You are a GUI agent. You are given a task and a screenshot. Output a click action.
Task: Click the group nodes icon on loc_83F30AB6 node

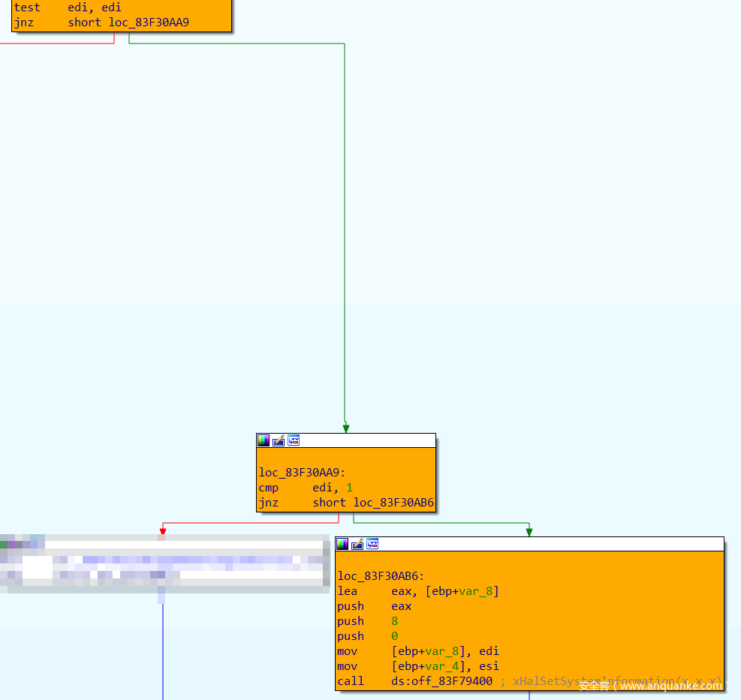pyautogui.click(x=372, y=544)
